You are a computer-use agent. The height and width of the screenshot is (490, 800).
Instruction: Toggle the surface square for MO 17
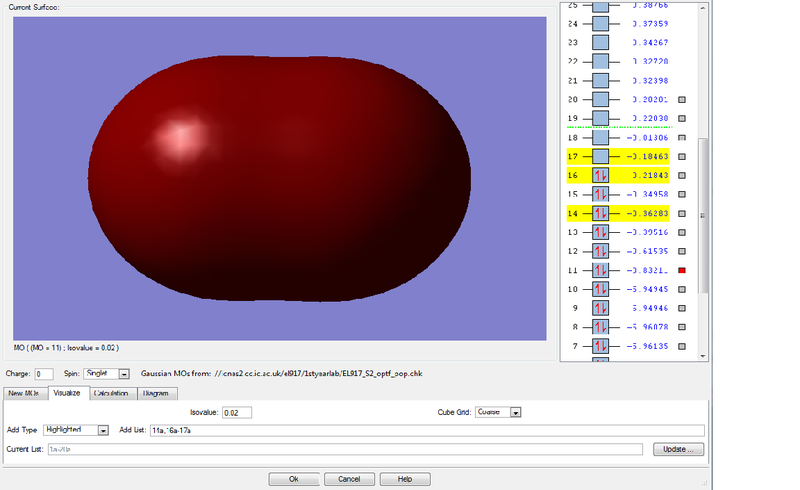682,156
